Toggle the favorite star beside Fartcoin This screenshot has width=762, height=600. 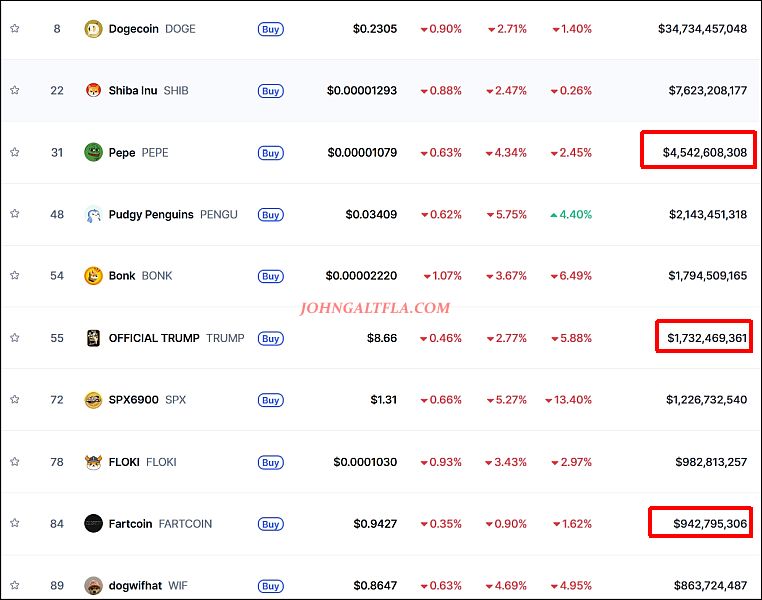click(x=15, y=523)
